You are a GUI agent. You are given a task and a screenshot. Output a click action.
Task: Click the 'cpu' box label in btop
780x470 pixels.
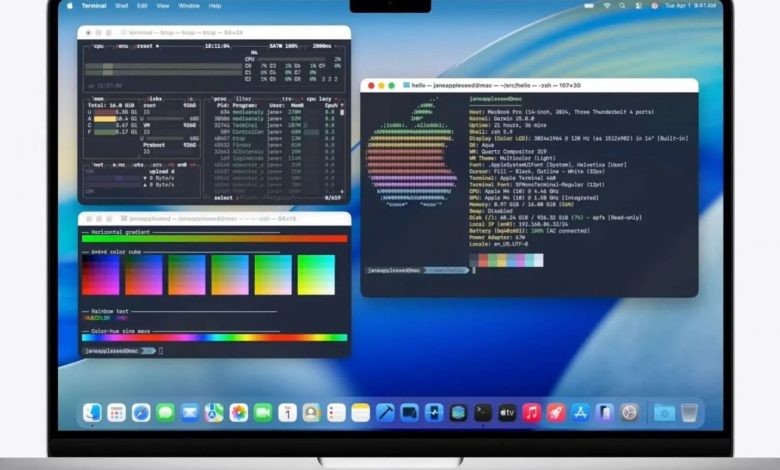click(x=98, y=46)
